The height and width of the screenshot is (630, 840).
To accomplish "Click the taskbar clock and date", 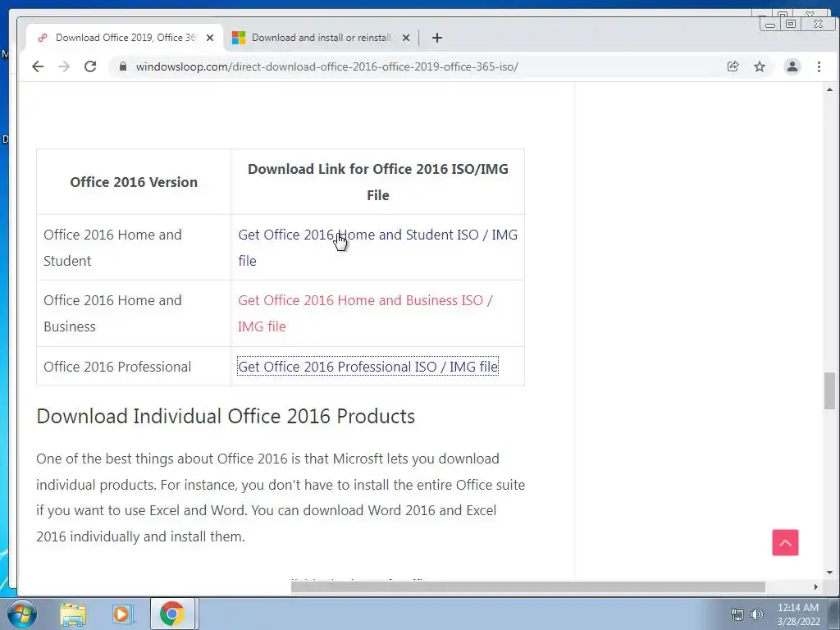I will tap(798, 614).
